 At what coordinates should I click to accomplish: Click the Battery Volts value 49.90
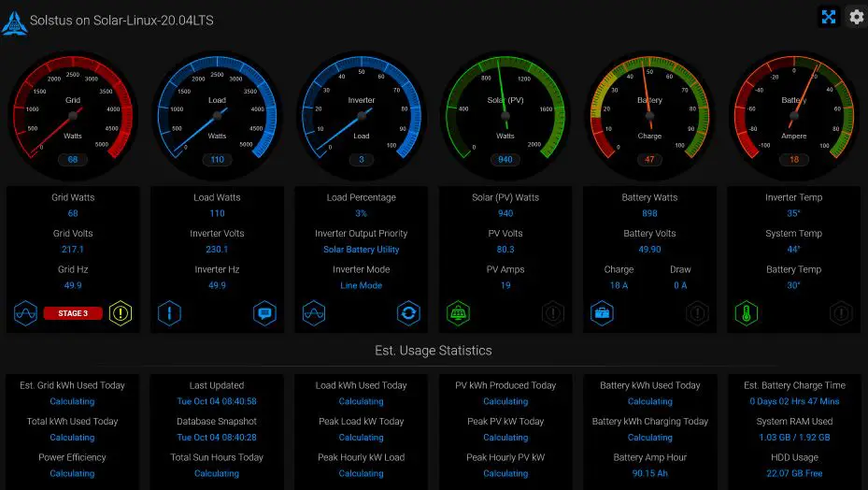(650, 250)
